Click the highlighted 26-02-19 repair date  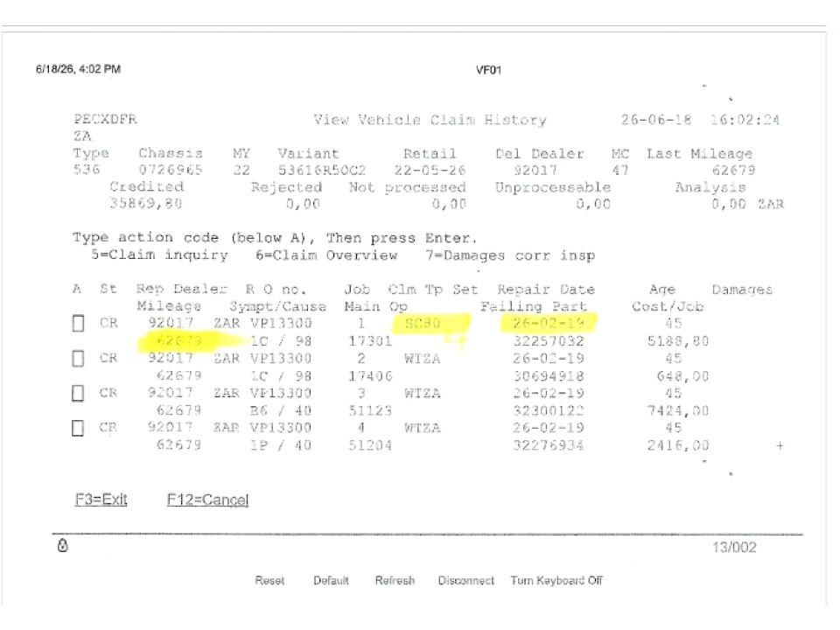coord(548,323)
